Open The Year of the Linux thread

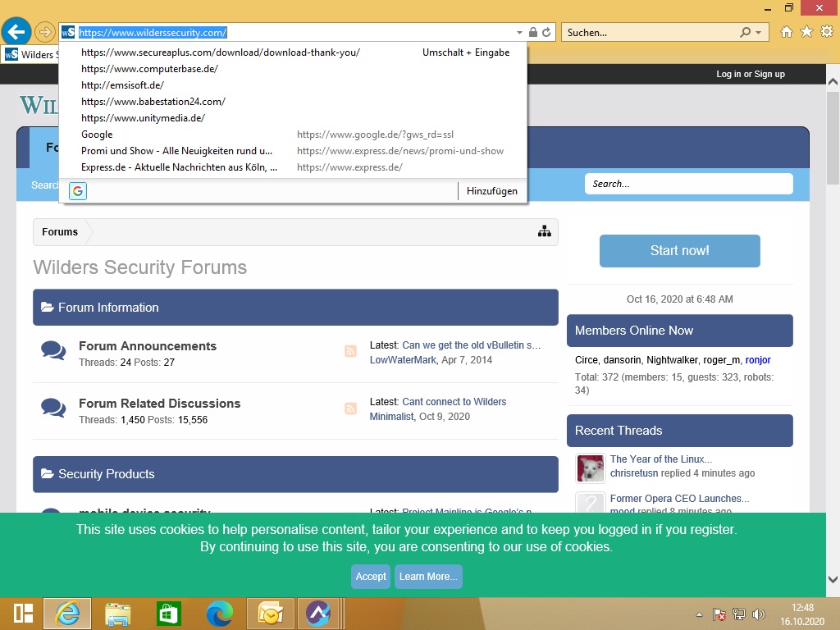tap(660, 459)
